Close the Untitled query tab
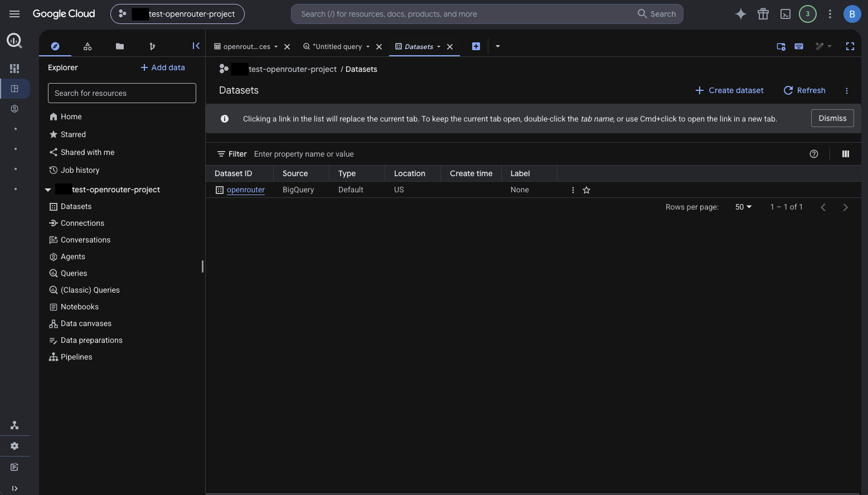 [379, 47]
